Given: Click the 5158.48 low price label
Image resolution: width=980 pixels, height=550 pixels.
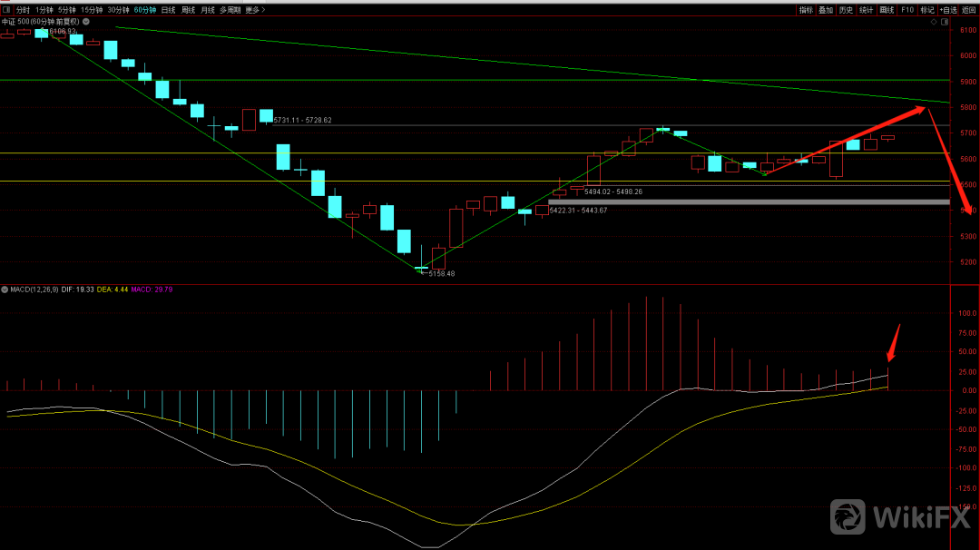Looking at the screenshot, I should [x=441, y=273].
